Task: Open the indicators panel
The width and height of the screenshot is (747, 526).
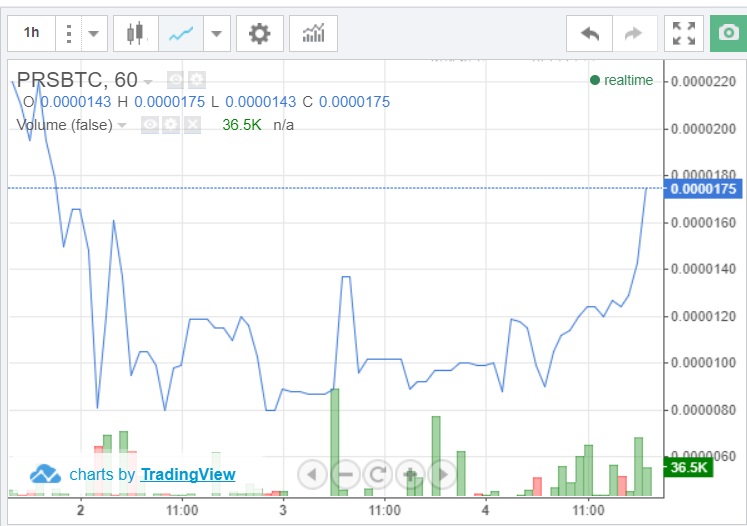Action: 313,33
